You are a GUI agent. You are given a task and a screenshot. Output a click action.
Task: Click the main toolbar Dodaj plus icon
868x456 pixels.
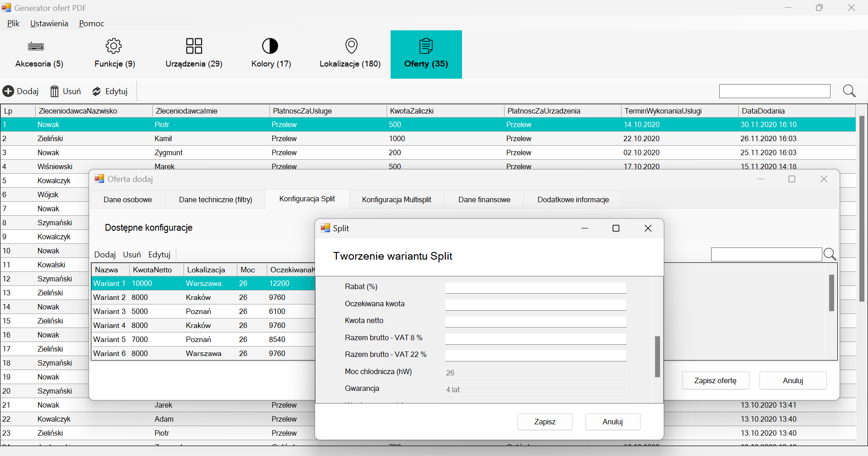point(8,91)
